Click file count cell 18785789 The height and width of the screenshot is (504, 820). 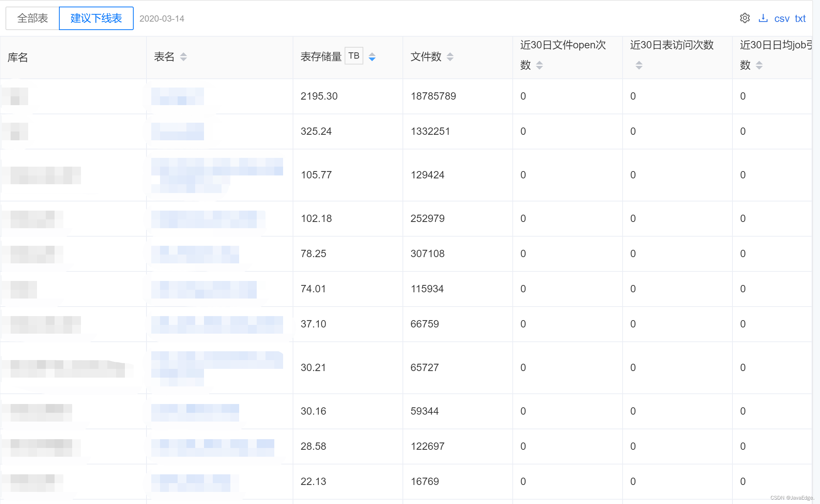click(x=433, y=96)
